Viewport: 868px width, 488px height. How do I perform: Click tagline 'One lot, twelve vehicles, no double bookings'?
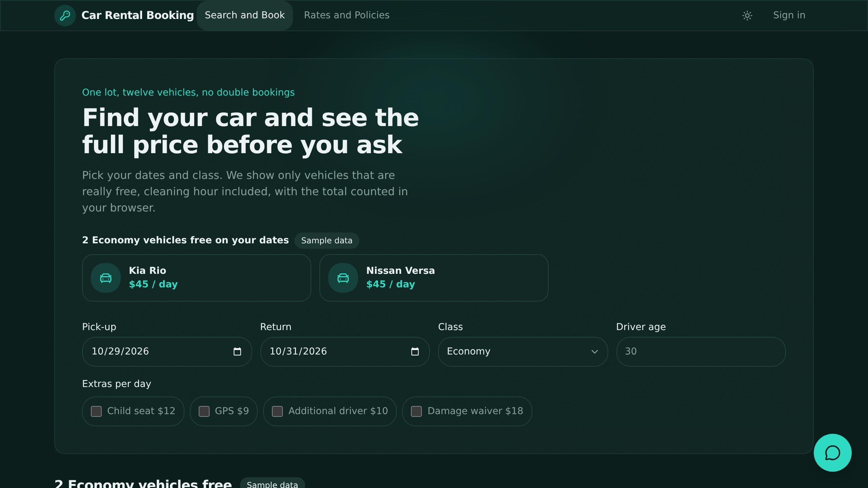click(x=188, y=92)
